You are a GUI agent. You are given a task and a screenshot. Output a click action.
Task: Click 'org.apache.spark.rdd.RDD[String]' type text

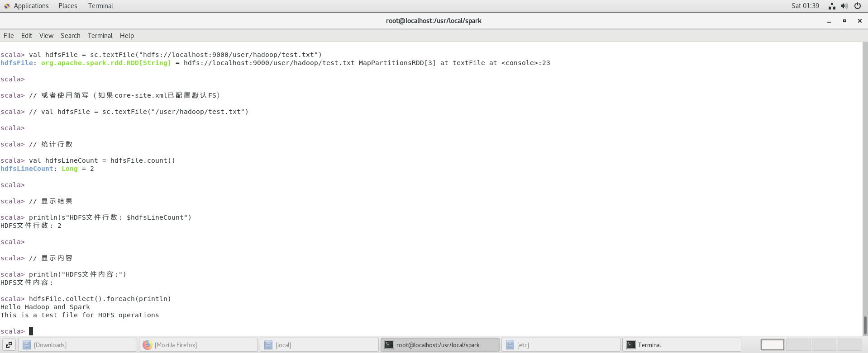click(106, 63)
